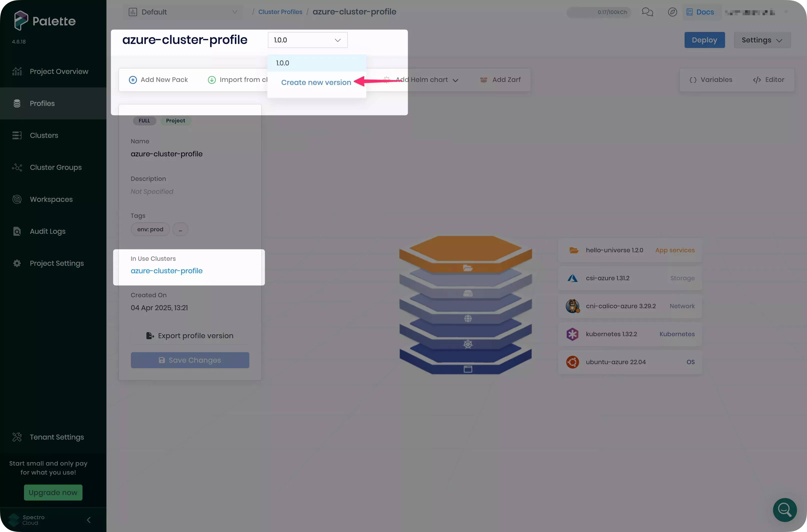This screenshot has height=532, width=807.
Task: Open the Default project selector dropdown
Action: (183, 12)
